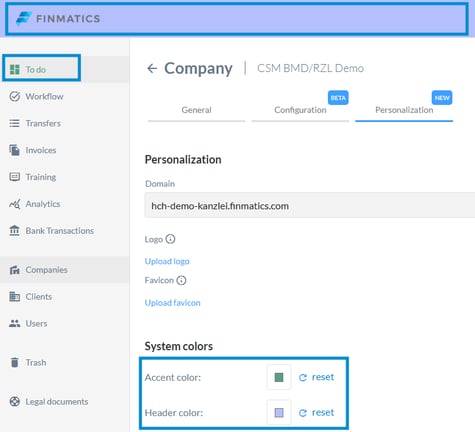
Task: Click the Workflow checkmark icon
Action: coord(14,96)
